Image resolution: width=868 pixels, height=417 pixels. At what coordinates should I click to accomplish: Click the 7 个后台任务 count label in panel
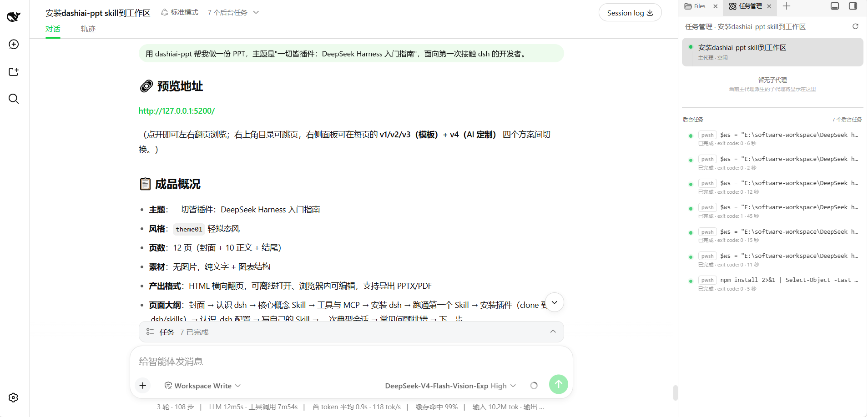coord(847,120)
